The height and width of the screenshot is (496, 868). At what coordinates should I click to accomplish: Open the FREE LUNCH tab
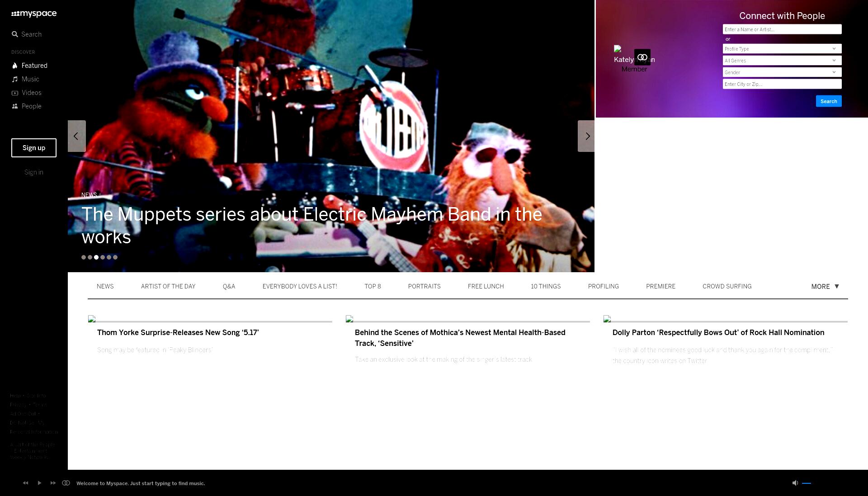(486, 286)
